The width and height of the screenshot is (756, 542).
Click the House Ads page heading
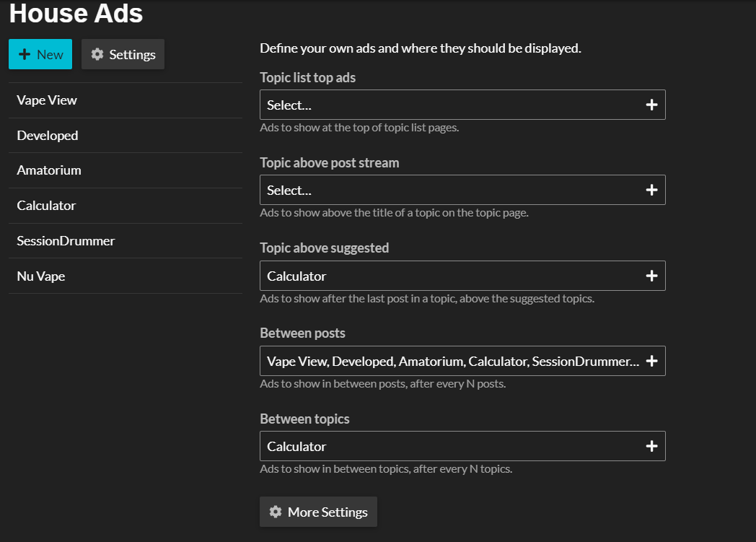76,13
